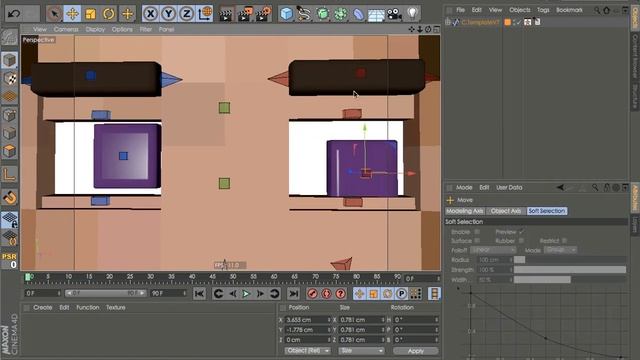Add a camera object

coord(394,15)
